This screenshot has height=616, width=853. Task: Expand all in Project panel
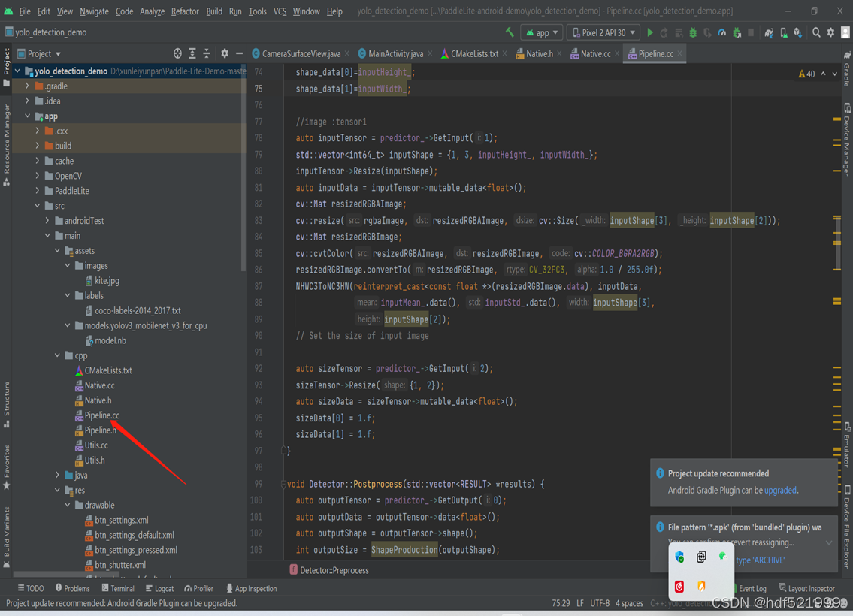(x=192, y=53)
